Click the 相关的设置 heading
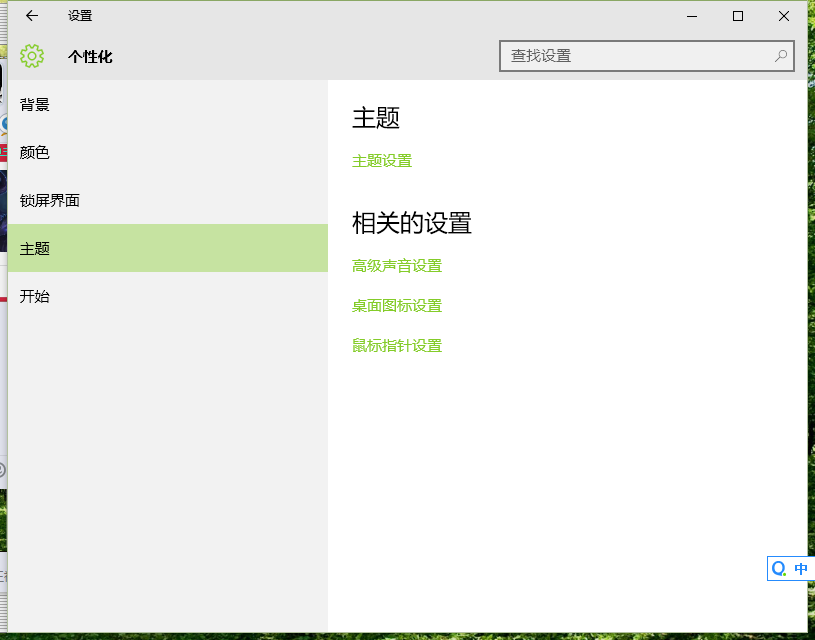 (x=412, y=223)
